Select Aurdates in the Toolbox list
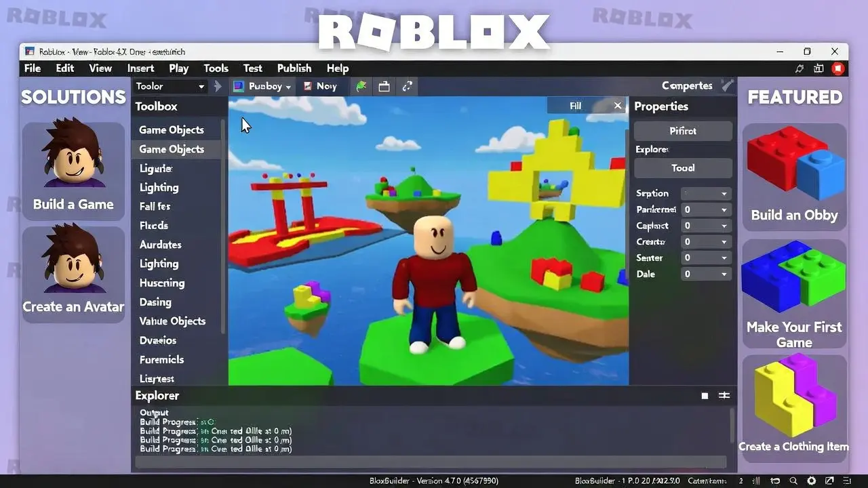Viewport: 868px width, 488px height. 160,245
